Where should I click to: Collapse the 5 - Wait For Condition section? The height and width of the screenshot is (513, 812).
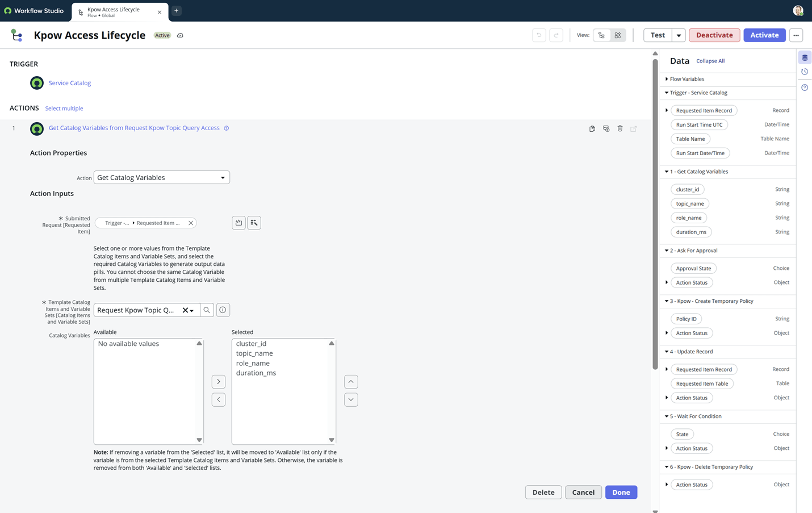point(667,416)
